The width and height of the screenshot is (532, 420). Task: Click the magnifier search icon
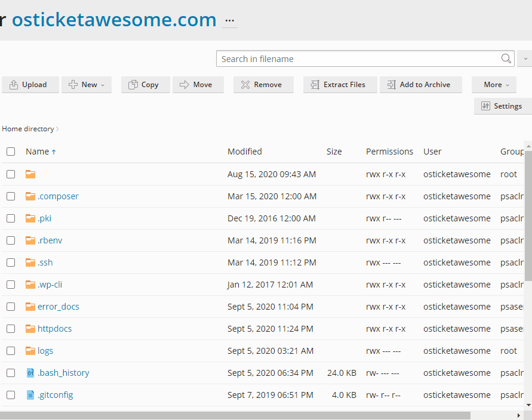(506, 58)
